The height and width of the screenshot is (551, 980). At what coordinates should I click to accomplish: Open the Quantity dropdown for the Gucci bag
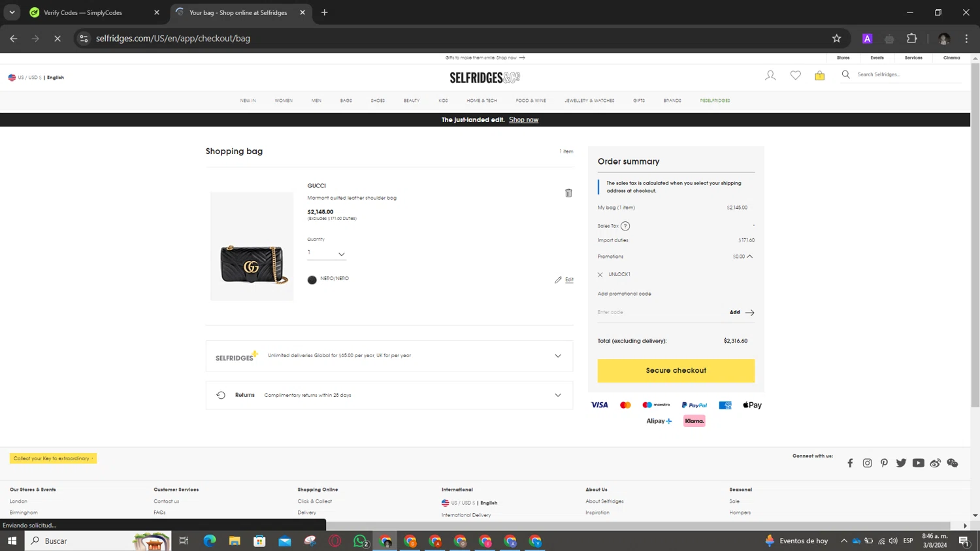(x=326, y=253)
